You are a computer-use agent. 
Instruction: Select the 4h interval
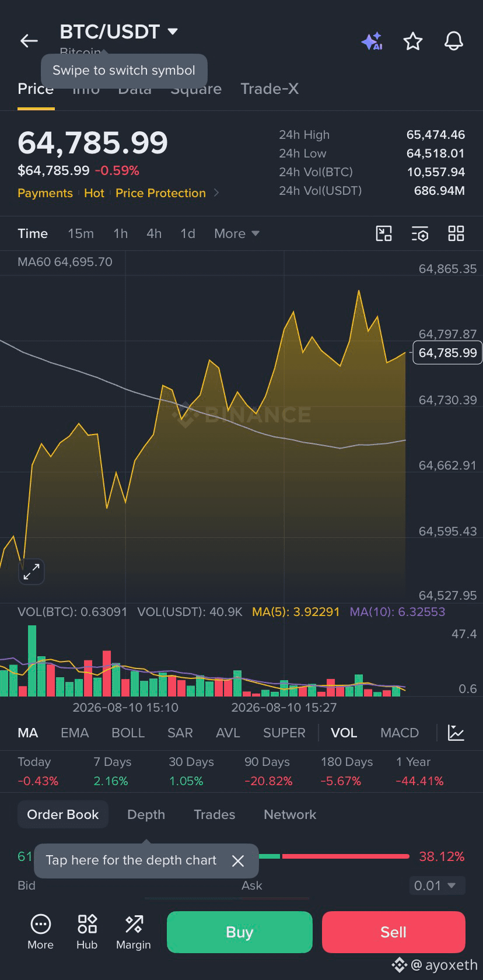(x=154, y=234)
